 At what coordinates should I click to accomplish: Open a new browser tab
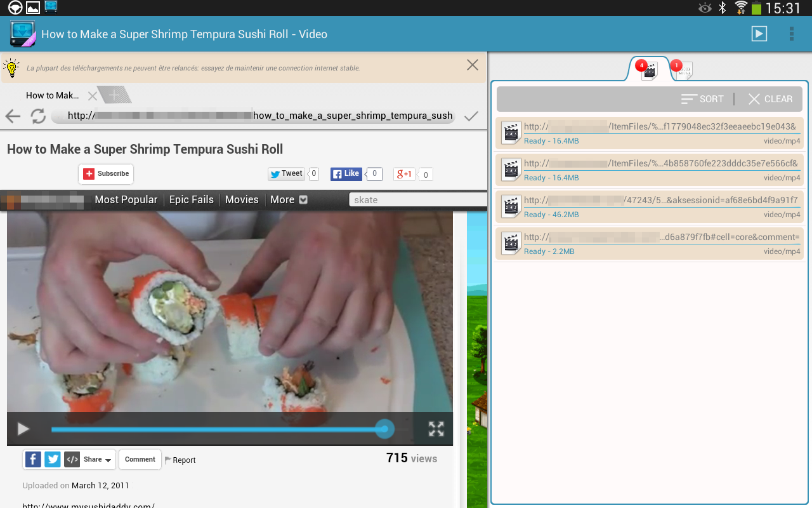tap(115, 95)
